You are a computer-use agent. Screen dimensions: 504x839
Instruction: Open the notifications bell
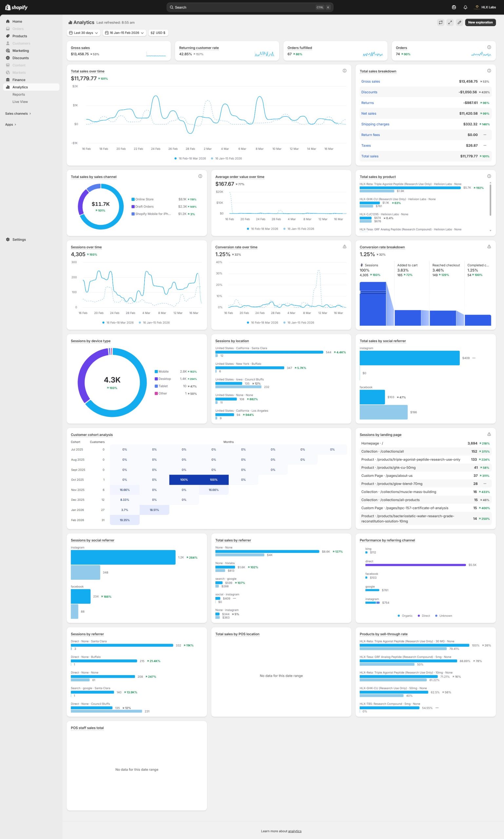(x=465, y=7)
